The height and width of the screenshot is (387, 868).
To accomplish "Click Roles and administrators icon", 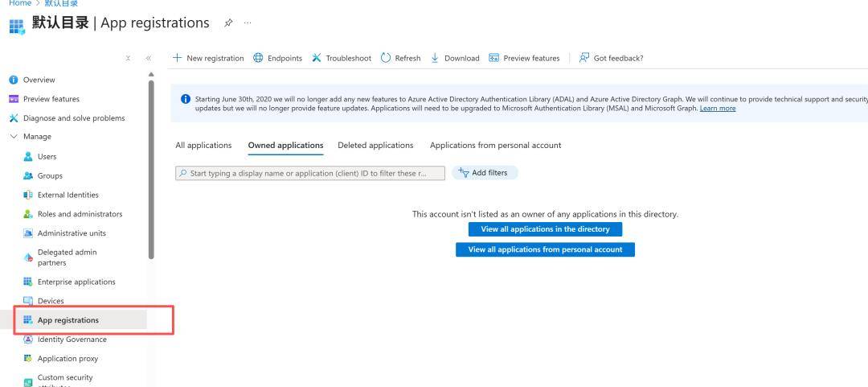I will (28, 214).
